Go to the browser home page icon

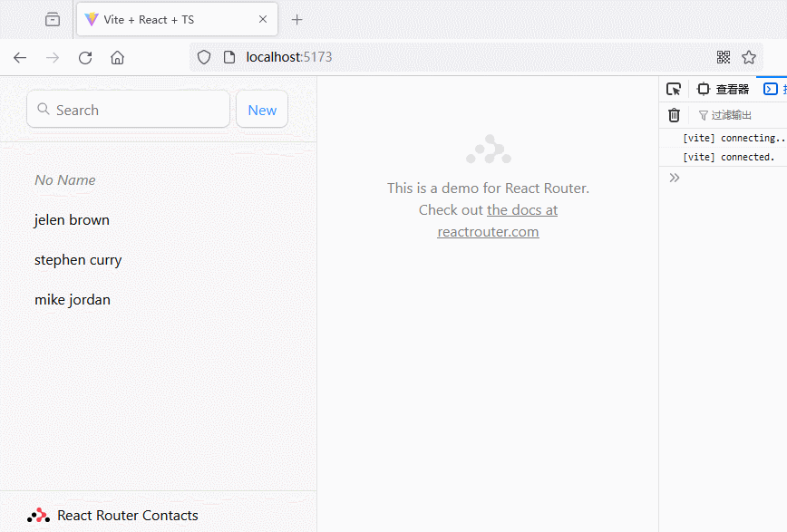[117, 57]
